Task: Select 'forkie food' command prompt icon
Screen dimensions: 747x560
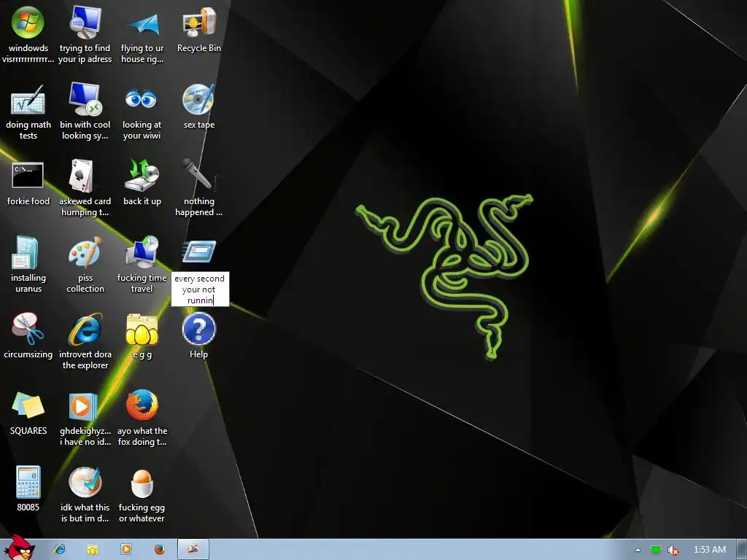Action: 28,176
